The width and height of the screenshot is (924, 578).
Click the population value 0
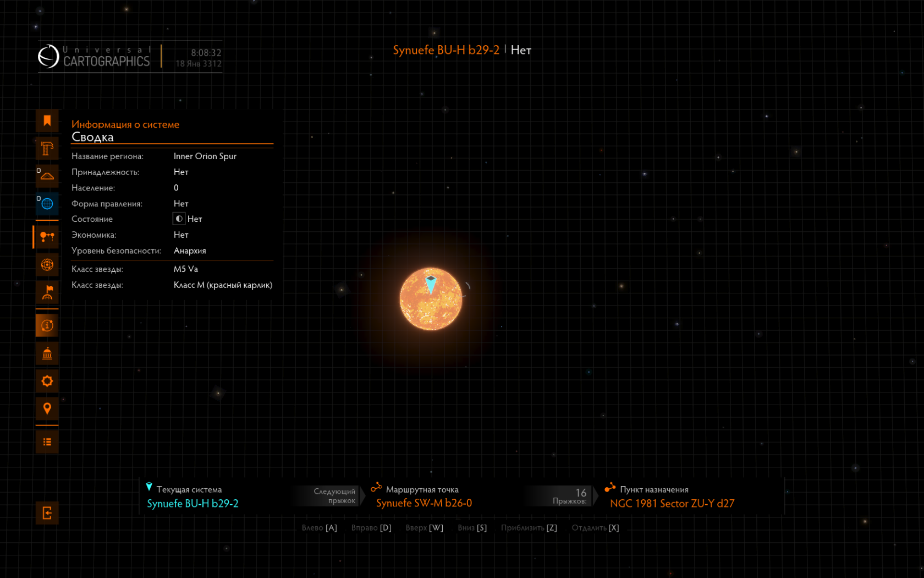tap(176, 188)
